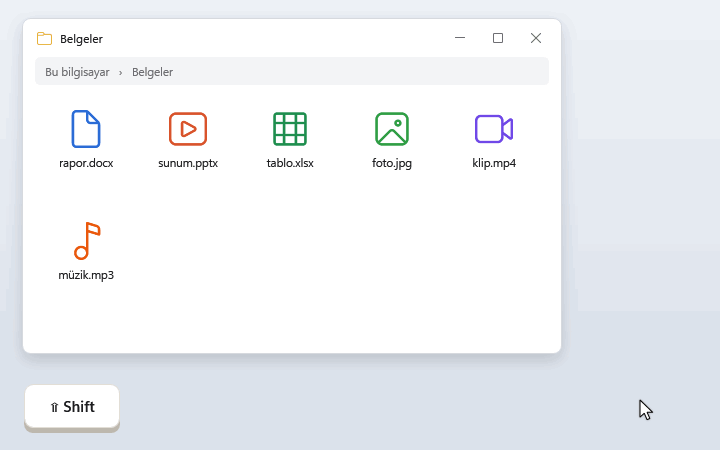Viewport: 720px width, 450px height.
Task: Expand the chevron after Bu bilgisayar
Action: (120, 73)
